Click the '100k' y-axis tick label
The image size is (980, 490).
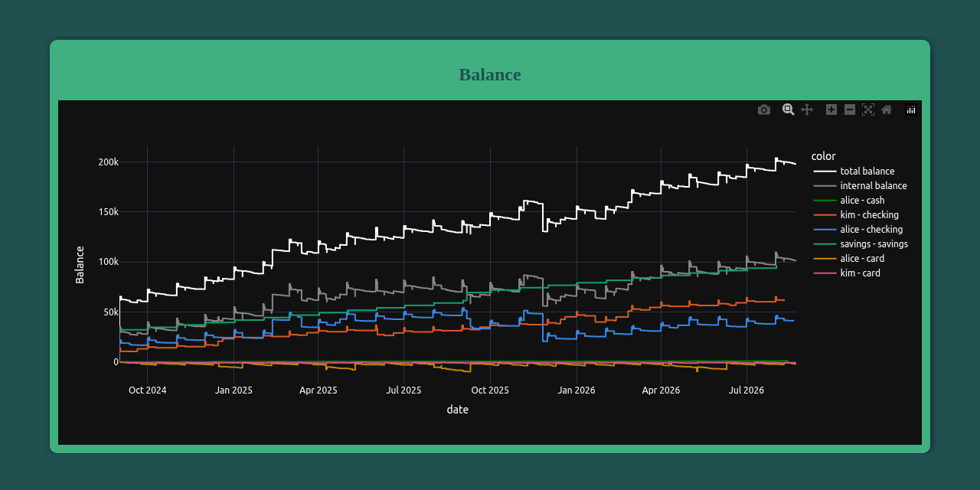[109, 262]
